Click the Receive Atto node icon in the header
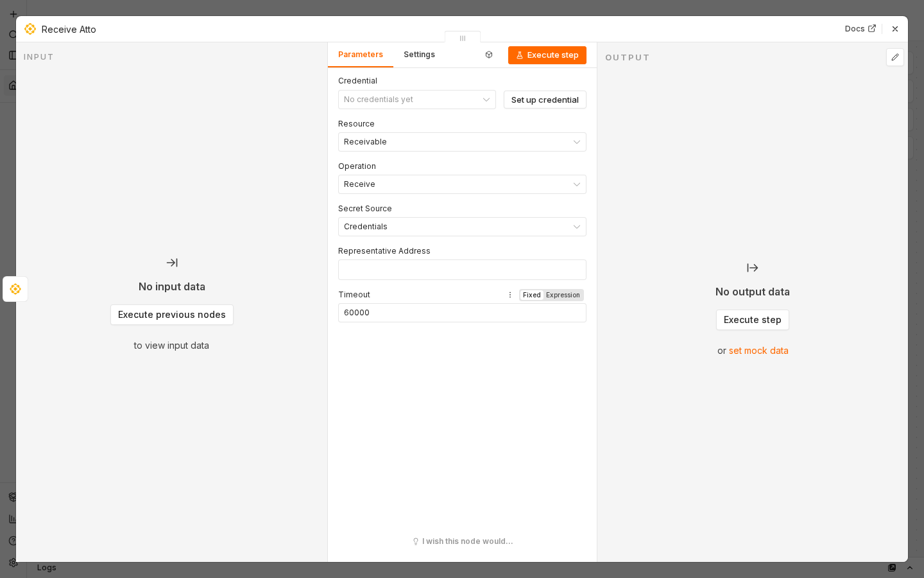Image resolution: width=924 pixels, height=578 pixels. click(30, 29)
